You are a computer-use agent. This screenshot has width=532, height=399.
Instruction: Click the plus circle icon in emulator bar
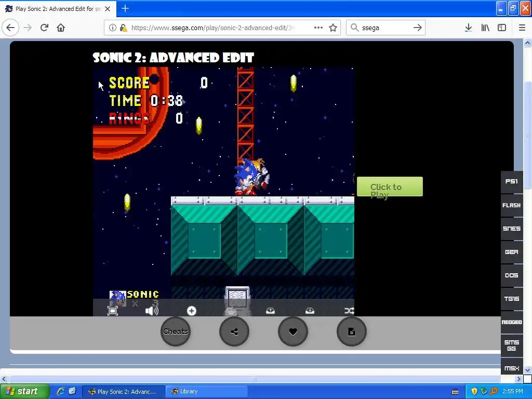[x=191, y=311]
